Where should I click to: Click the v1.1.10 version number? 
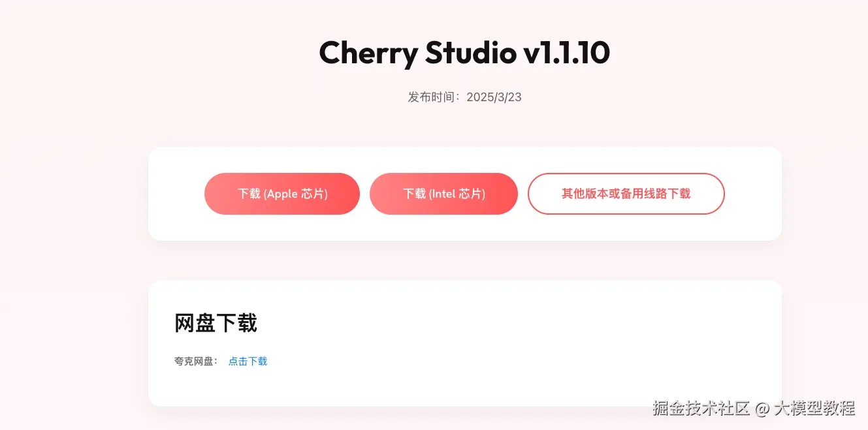click(x=567, y=53)
